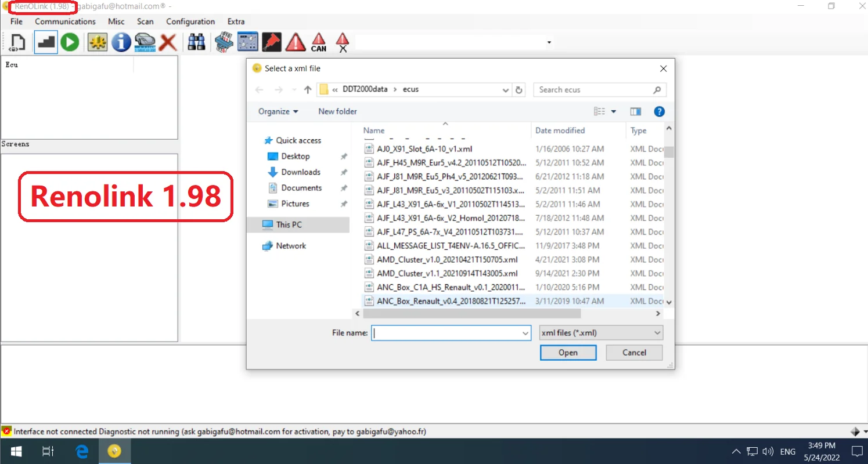Click the New folder button
Viewport: 868px width, 464px height.
tap(337, 111)
